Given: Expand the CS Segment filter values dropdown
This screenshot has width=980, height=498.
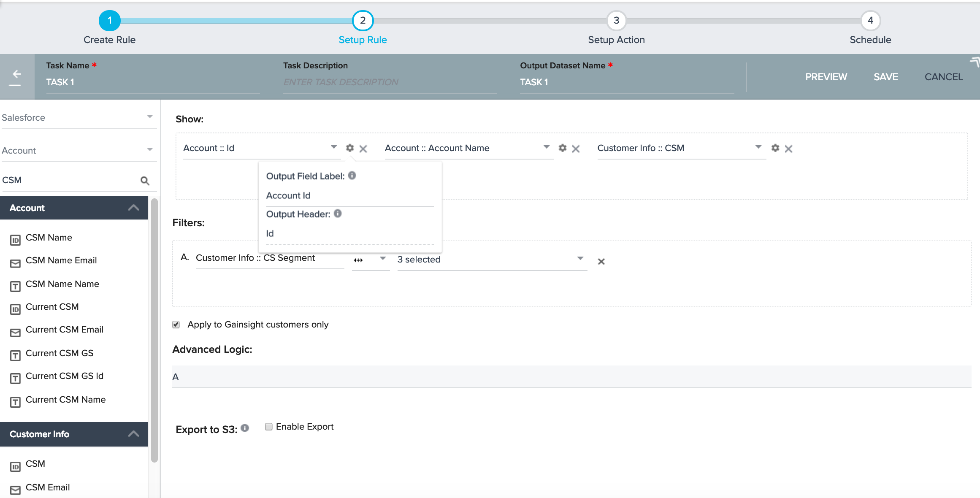Looking at the screenshot, I should click(x=580, y=259).
